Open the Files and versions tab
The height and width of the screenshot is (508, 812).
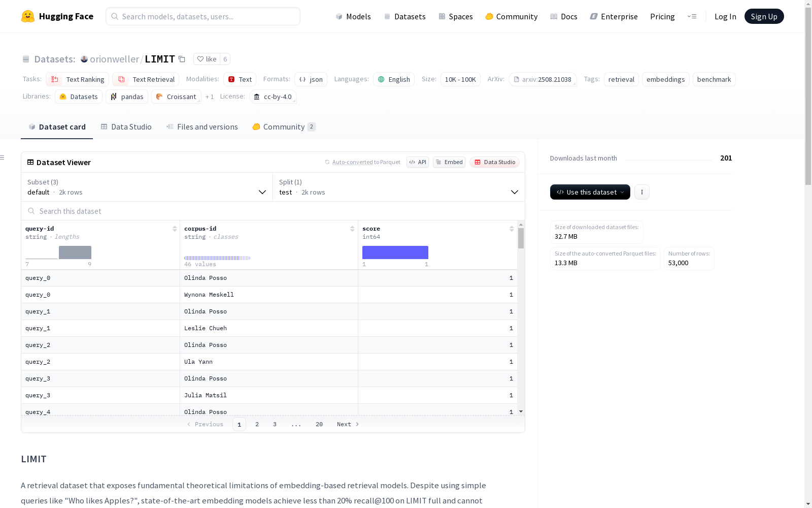(202, 126)
